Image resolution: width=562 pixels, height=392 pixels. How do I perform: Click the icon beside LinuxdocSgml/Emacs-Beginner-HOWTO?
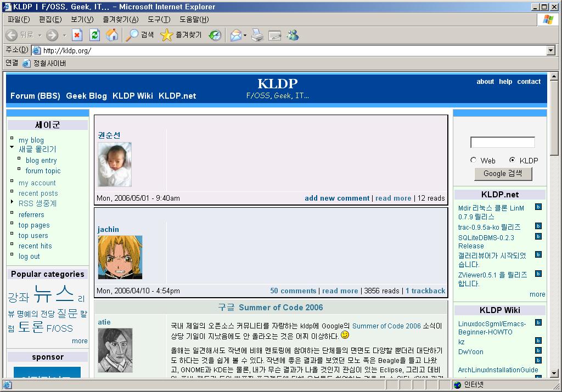pos(538,322)
